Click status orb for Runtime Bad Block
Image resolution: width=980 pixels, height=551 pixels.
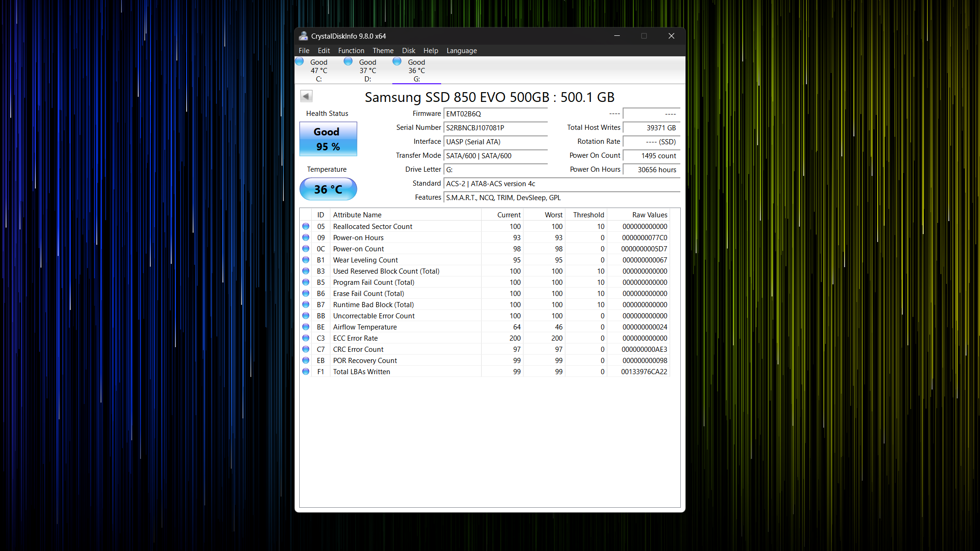pyautogui.click(x=306, y=304)
